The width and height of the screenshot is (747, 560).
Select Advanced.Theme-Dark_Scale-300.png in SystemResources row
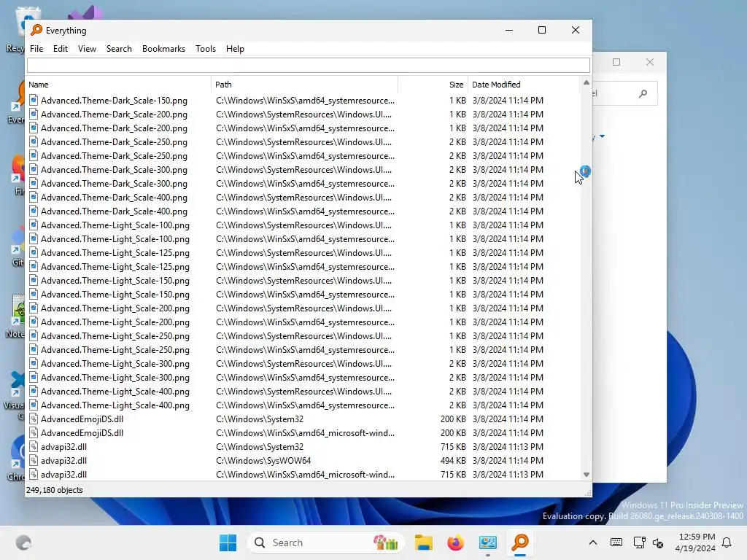click(114, 169)
